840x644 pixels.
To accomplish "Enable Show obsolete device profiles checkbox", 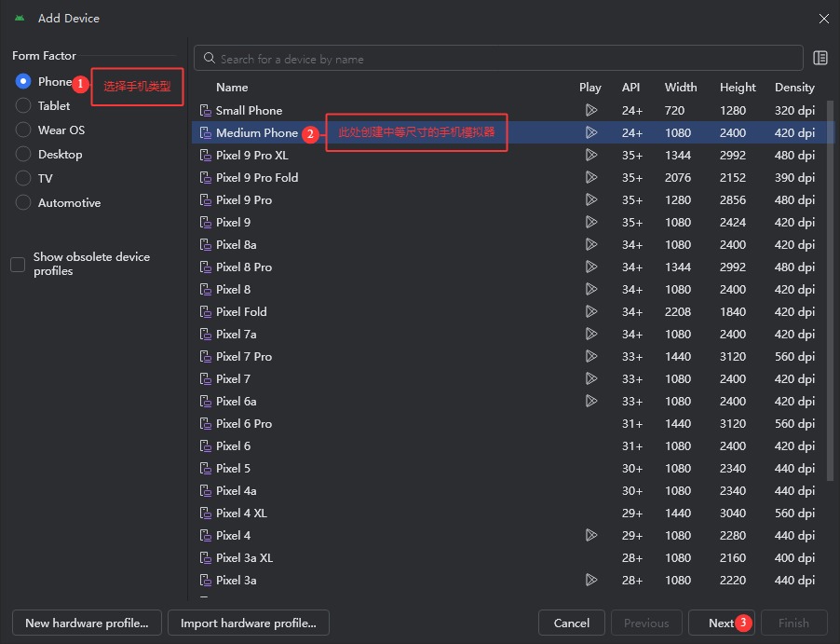I will click(x=18, y=265).
